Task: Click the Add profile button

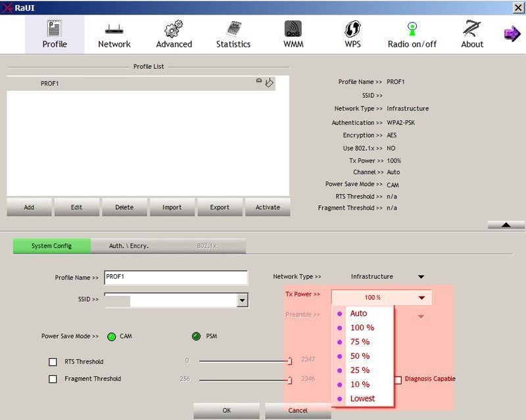Action: click(29, 207)
